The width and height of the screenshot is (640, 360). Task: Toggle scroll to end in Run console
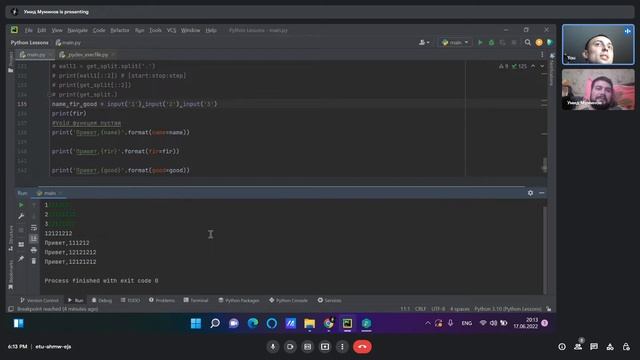click(34, 239)
